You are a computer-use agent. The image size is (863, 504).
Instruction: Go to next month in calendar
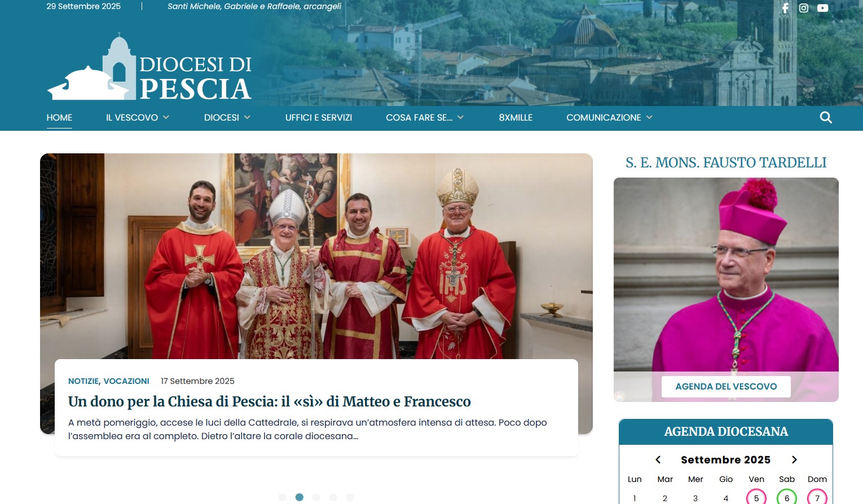[794, 459]
